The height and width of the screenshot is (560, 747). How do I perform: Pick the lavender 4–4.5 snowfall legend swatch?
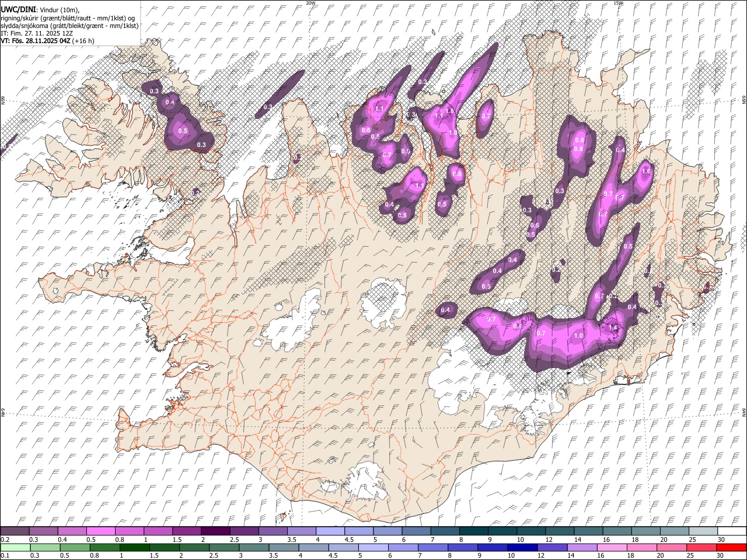click(x=330, y=531)
